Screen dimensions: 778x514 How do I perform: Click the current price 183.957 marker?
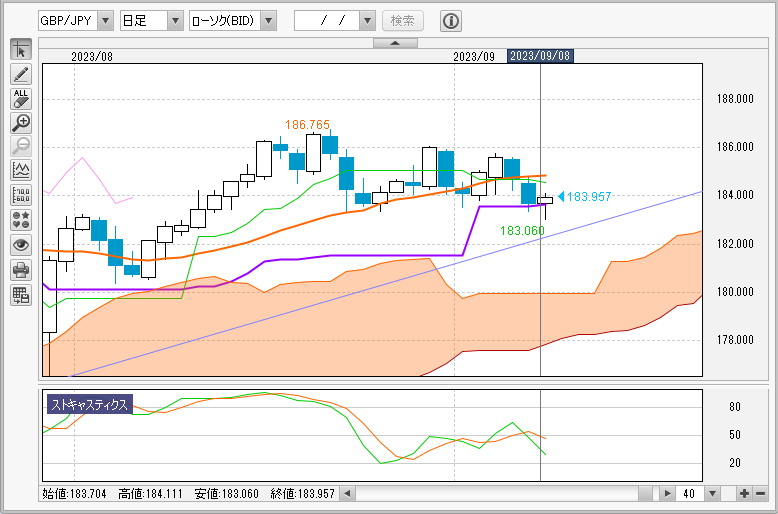click(x=584, y=196)
